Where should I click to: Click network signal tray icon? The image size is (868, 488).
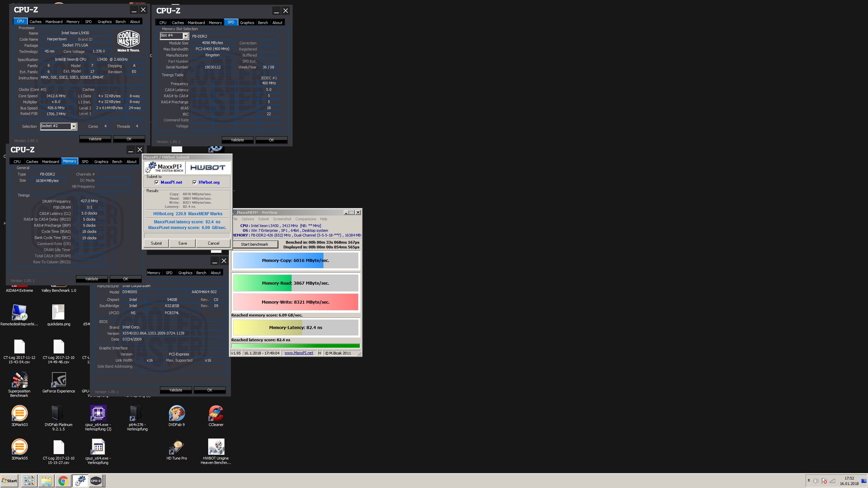[x=832, y=481]
